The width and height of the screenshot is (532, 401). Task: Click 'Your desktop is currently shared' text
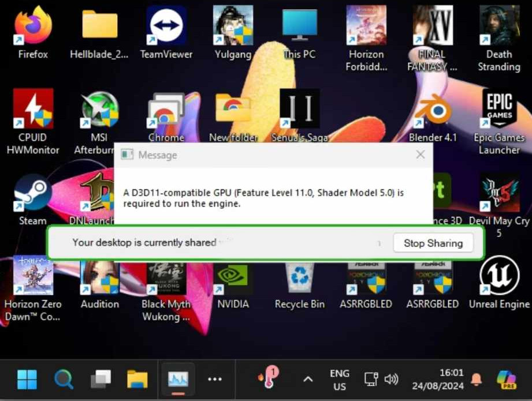(x=144, y=242)
